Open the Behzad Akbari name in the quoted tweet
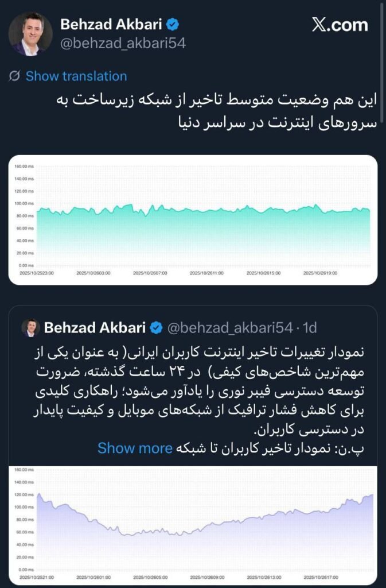 click(95, 327)
